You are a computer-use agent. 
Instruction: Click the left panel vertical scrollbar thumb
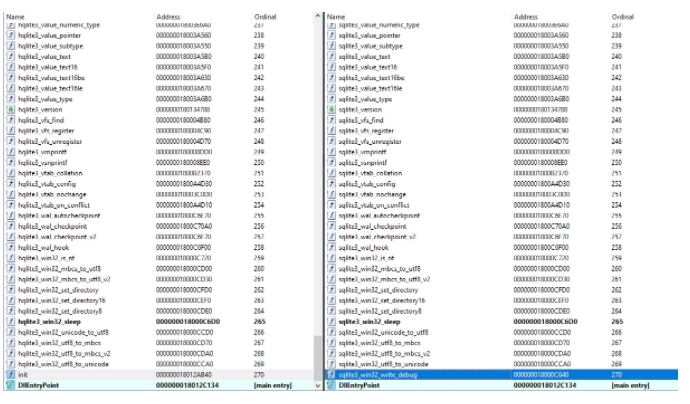tap(318, 358)
